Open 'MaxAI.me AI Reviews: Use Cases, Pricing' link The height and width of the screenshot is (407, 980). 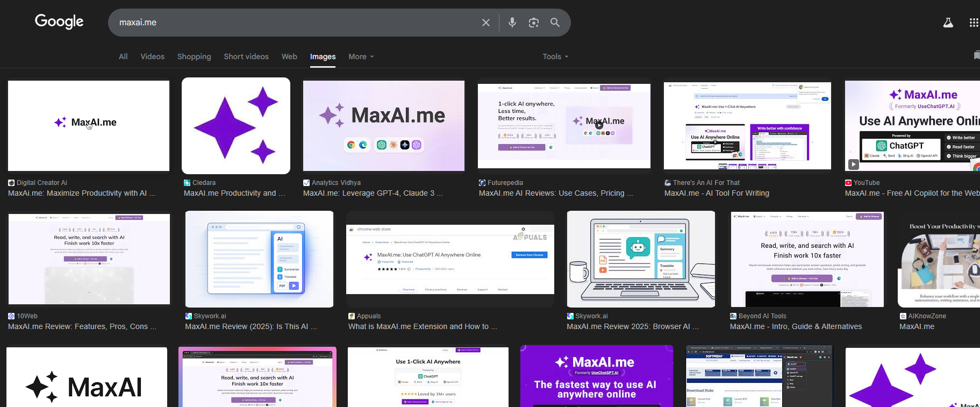click(x=556, y=193)
